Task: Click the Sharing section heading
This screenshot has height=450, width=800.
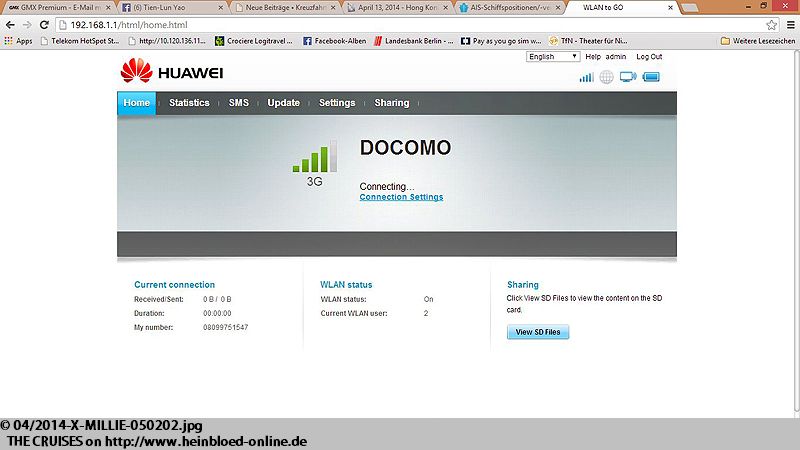Action: [523, 285]
